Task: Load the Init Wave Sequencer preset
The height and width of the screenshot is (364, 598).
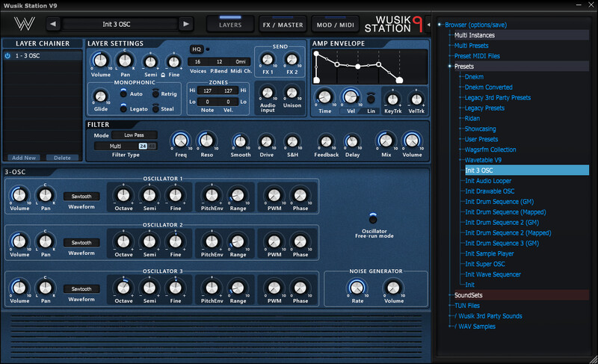Action: point(493,274)
